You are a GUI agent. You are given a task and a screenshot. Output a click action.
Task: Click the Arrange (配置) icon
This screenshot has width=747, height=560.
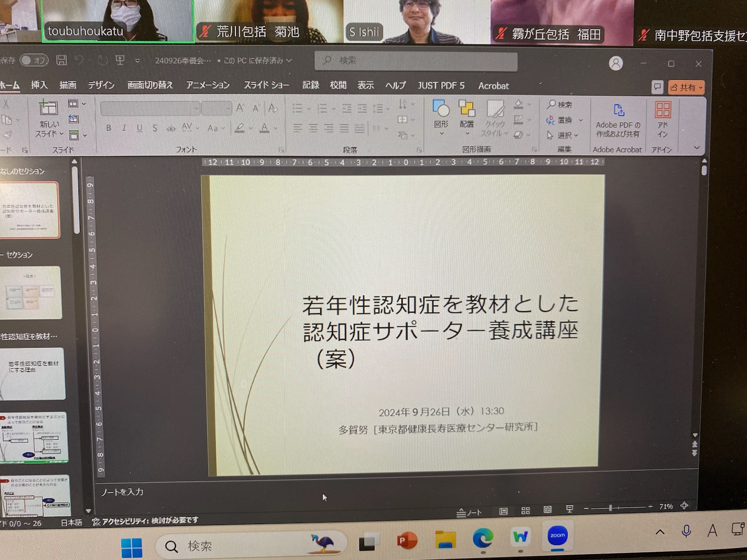coord(466,111)
